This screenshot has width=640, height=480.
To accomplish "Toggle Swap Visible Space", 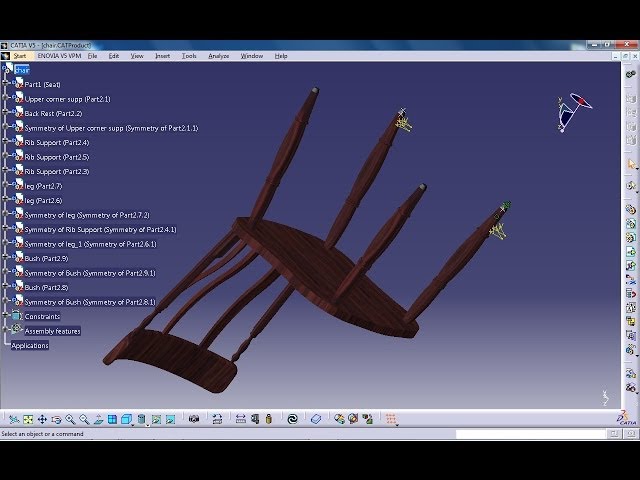I will click(x=171, y=419).
